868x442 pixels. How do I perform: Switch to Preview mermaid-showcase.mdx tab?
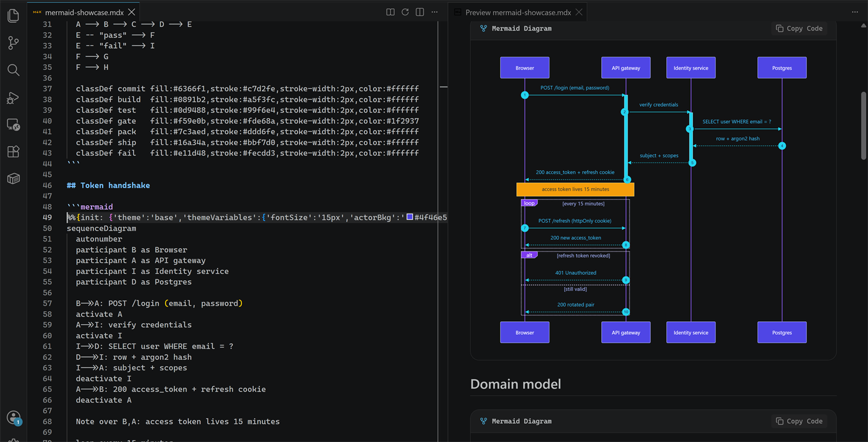(518, 12)
